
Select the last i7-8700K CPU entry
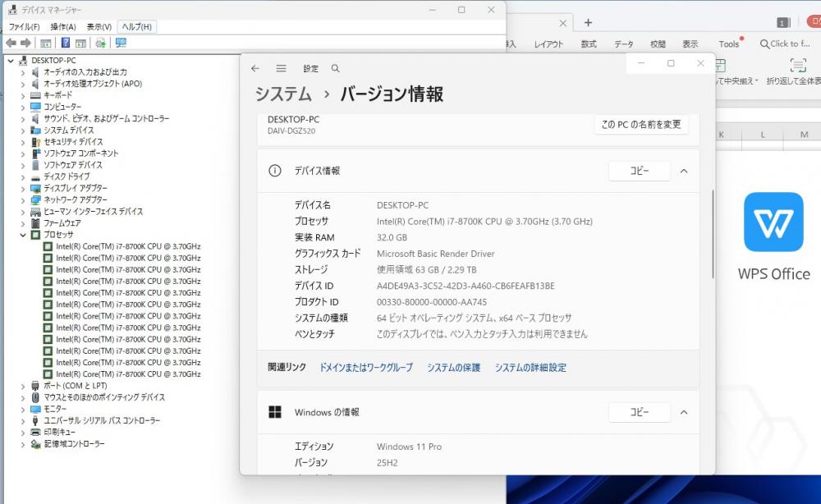tap(128, 374)
